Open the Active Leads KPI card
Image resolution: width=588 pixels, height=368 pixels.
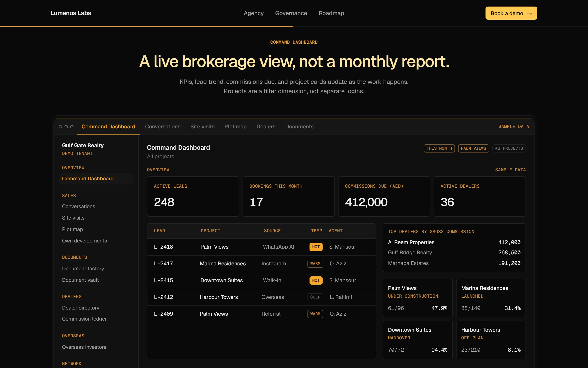[x=193, y=196]
